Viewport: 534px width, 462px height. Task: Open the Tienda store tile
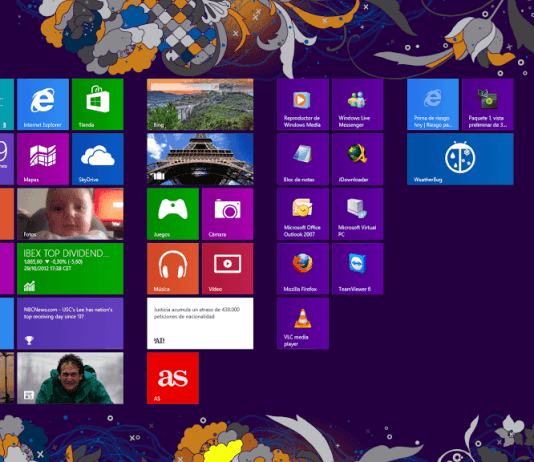[x=98, y=104]
